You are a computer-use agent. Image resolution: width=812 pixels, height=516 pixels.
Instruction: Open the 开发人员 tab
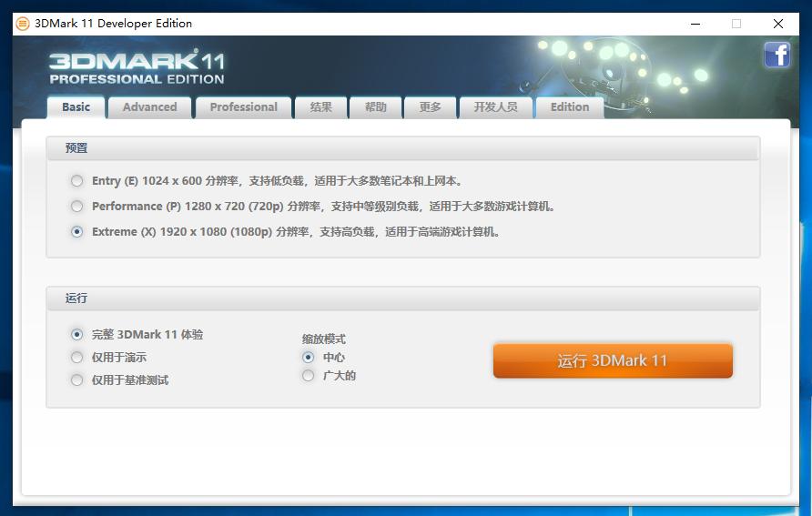pyautogui.click(x=495, y=107)
